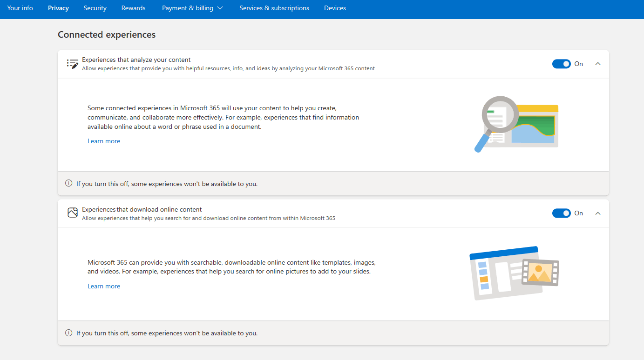Open the Payment & billing dropdown
644x360 pixels.
[x=192, y=8]
